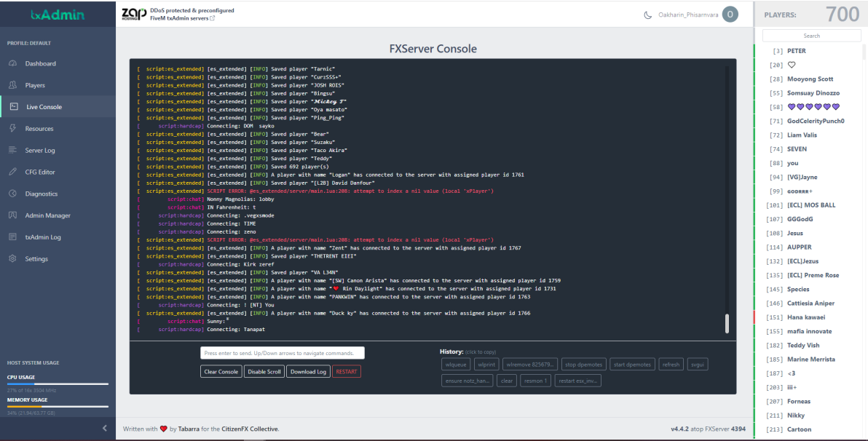Screen dimensions: 868x441
Task: Copy the wlqueue history command
Action: pos(456,364)
